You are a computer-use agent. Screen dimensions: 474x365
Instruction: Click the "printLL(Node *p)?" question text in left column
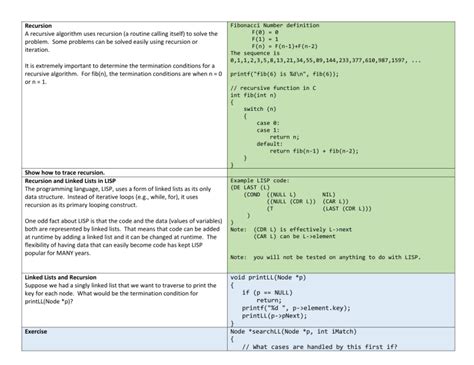click(x=49, y=301)
